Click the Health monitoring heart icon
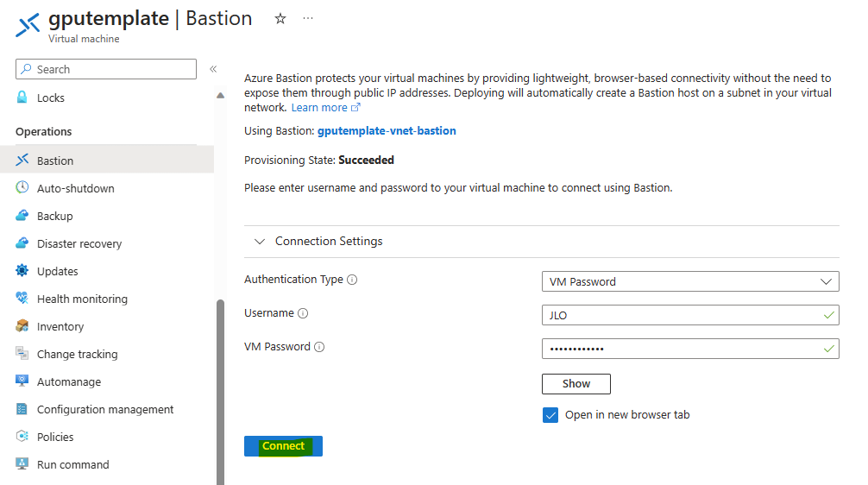This screenshot has height=485, width=868. point(22,299)
